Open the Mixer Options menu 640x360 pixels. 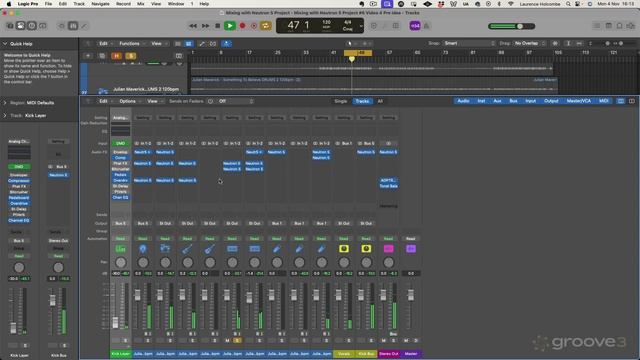click(x=129, y=101)
